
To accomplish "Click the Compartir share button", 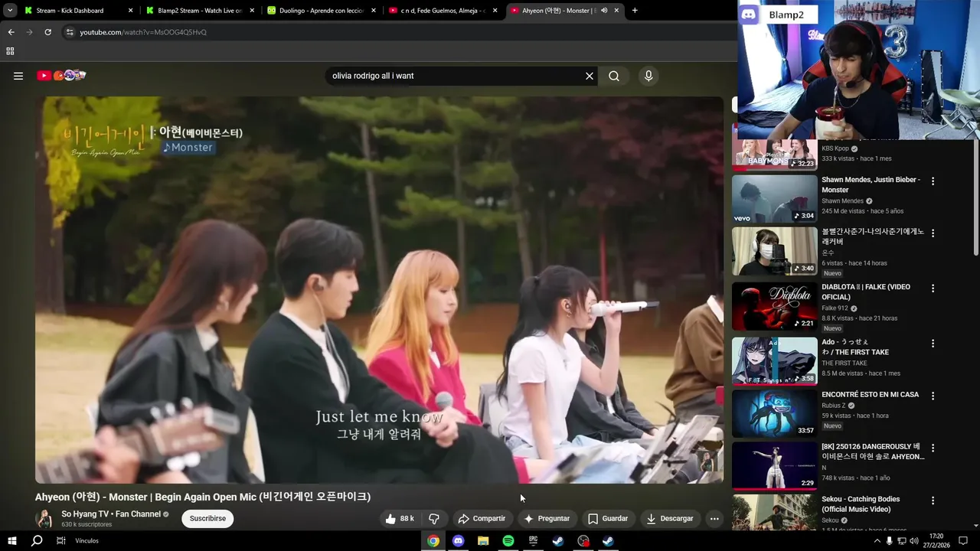I will click(482, 518).
